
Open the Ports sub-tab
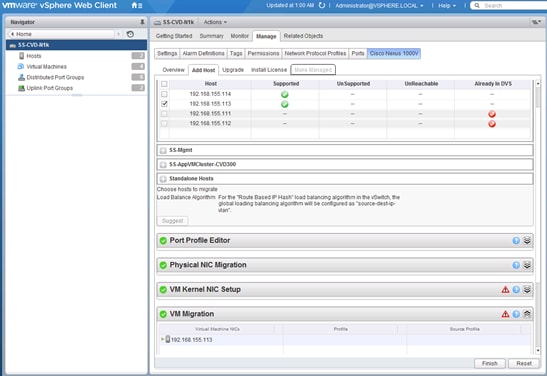pyautogui.click(x=358, y=53)
